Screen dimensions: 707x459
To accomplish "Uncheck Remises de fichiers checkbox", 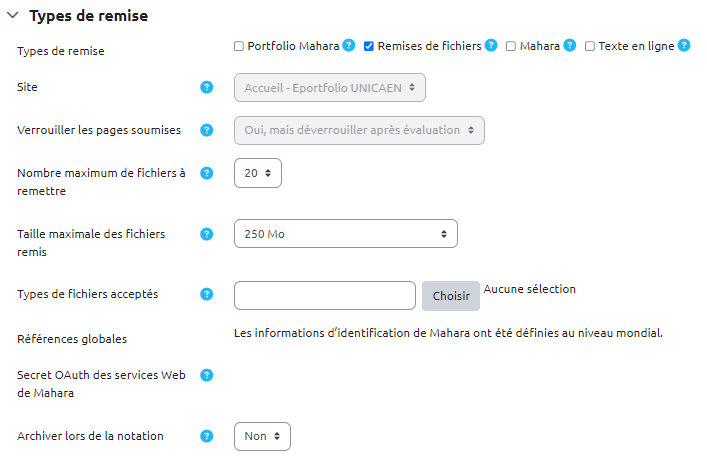I will 369,46.
